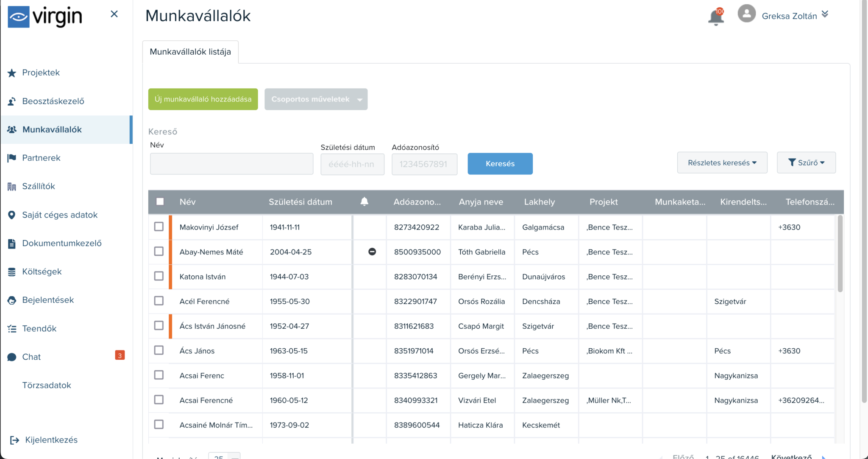
Task: Select the Katona István row checkbox
Action: pyautogui.click(x=159, y=276)
